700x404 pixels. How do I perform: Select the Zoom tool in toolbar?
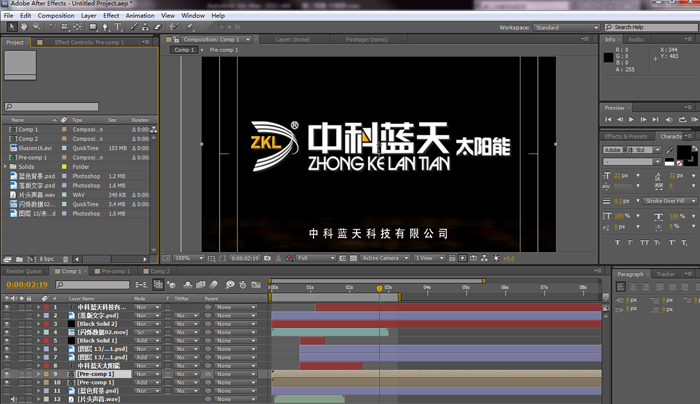36,28
